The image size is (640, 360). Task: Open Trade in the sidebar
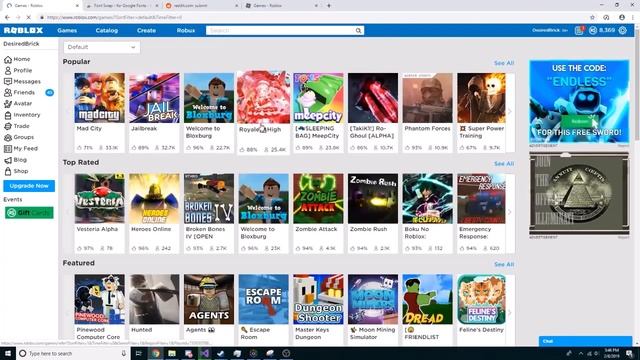(x=17, y=126)
